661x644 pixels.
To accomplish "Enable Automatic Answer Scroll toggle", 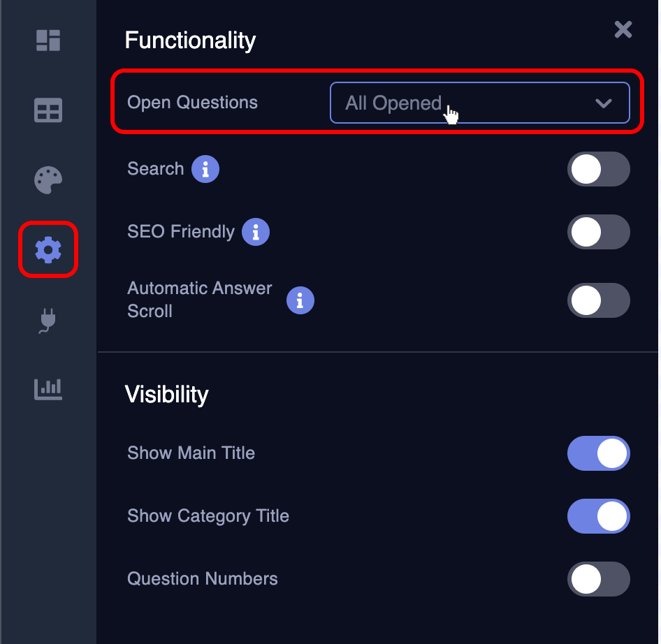I will click(x=598, y=300).
